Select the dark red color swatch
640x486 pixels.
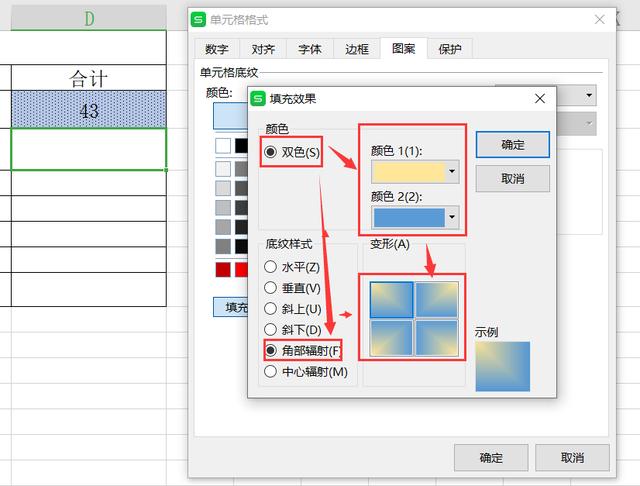[223, 269]
